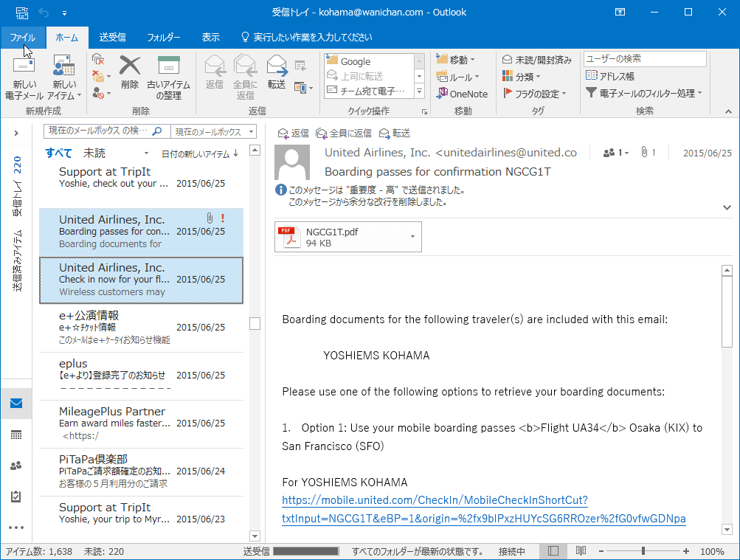Collapse the ribbon with the arrow
The width and height of the screenshot is (740, 560).
pos(728,112)
